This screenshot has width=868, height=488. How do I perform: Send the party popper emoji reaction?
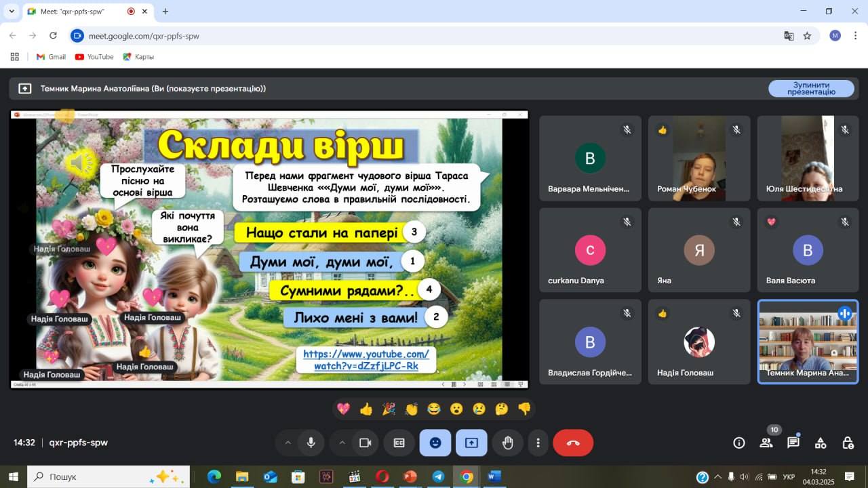[x=389, y=409]
